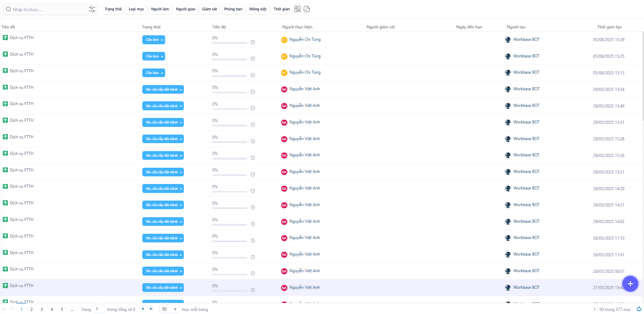Viewport: 644px width, 314px height.
Task: Go to page 3 in the pagination
Action: point(42,309)
